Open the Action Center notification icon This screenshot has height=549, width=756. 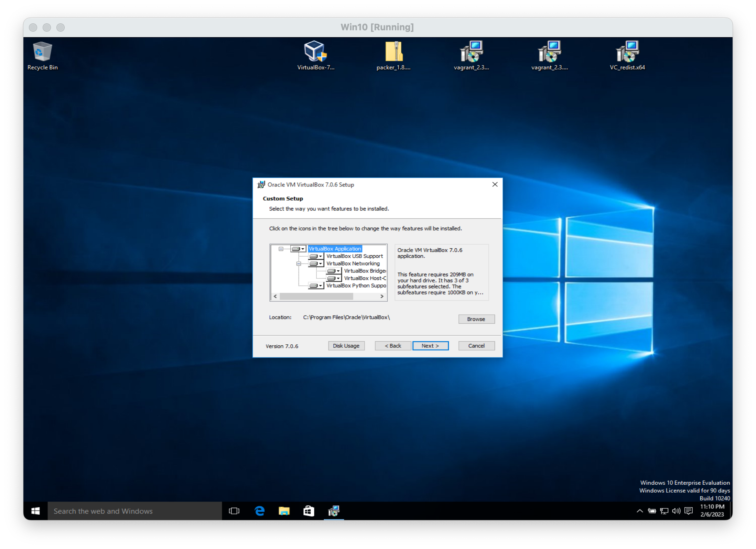click(x=689, y=511)
